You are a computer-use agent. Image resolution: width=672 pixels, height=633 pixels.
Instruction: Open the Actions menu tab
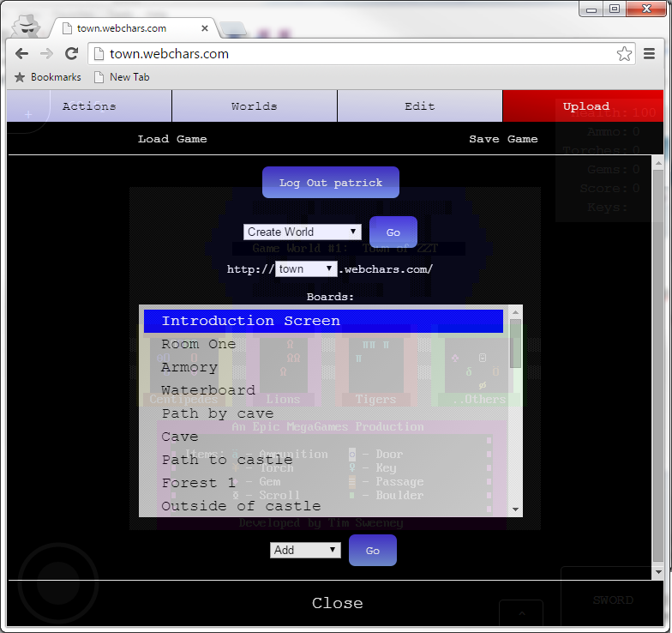pos(89,106)
